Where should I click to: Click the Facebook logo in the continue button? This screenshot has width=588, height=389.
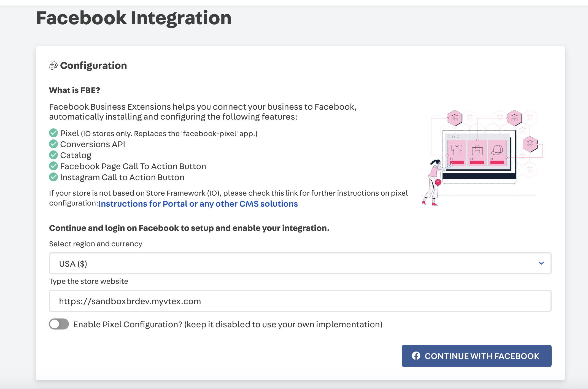pyautogui.click(x=416, y=356)
